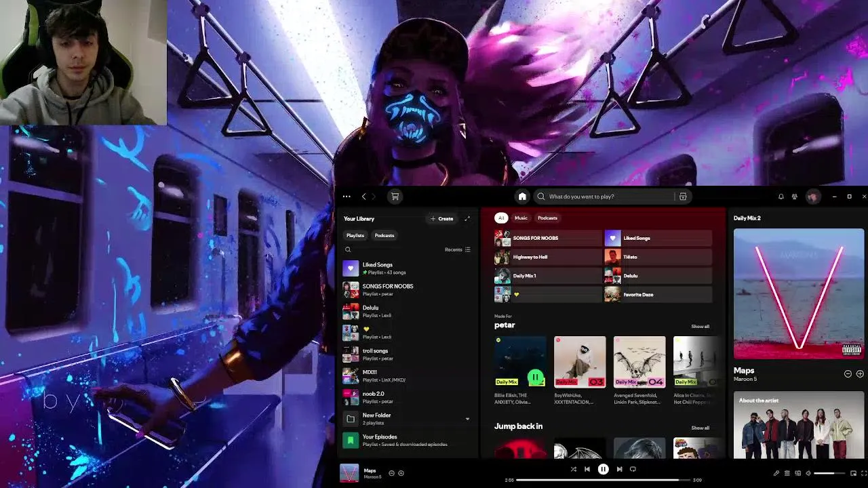Go forward with the right navigation arrow
Viewport: 868px width, 488px height.
[374, 197]
